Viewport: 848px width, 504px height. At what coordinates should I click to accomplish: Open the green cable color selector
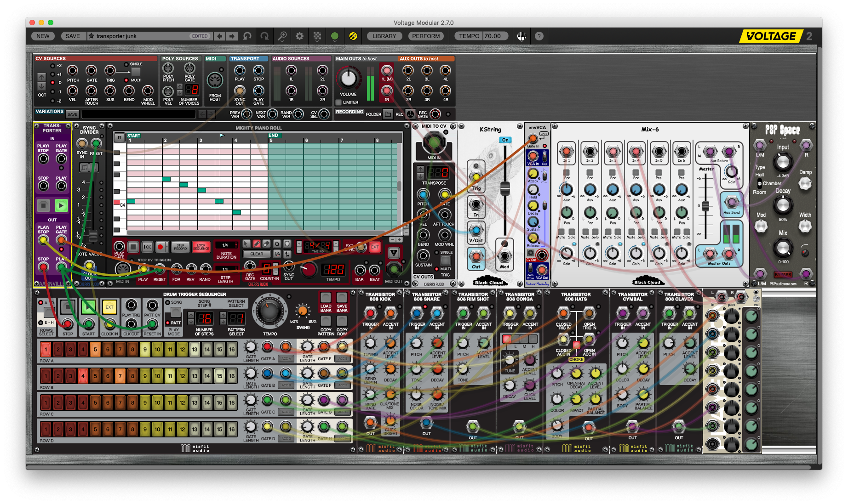pos(335,36)
